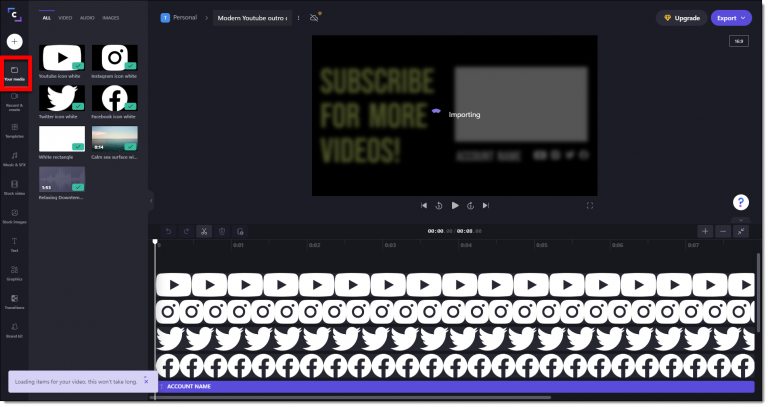Click the help question mark button

point(741,202)
